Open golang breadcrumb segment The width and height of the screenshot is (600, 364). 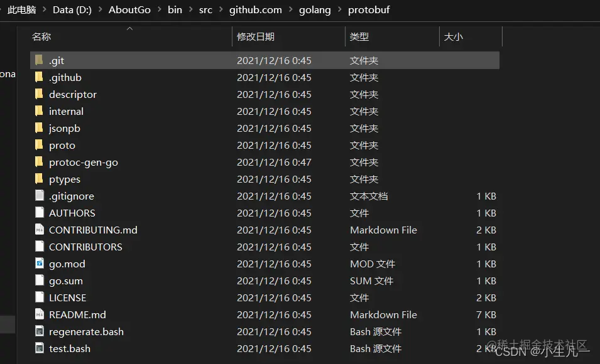pos(315,9)
